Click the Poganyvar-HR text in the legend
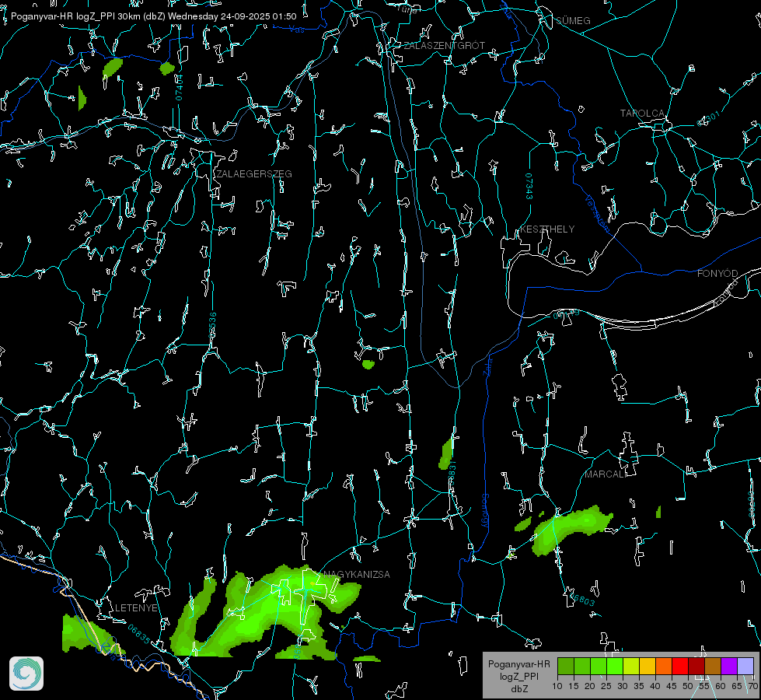 point(518,663)
